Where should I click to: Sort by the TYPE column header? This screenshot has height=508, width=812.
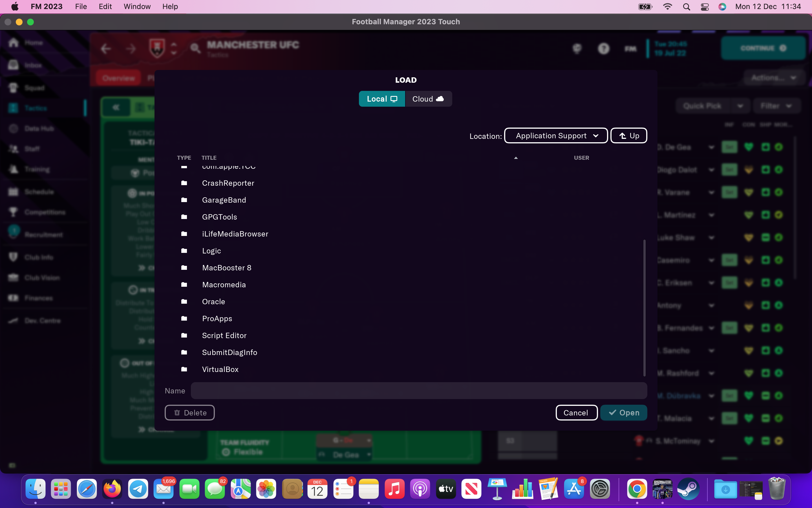[x=184, y=158]
